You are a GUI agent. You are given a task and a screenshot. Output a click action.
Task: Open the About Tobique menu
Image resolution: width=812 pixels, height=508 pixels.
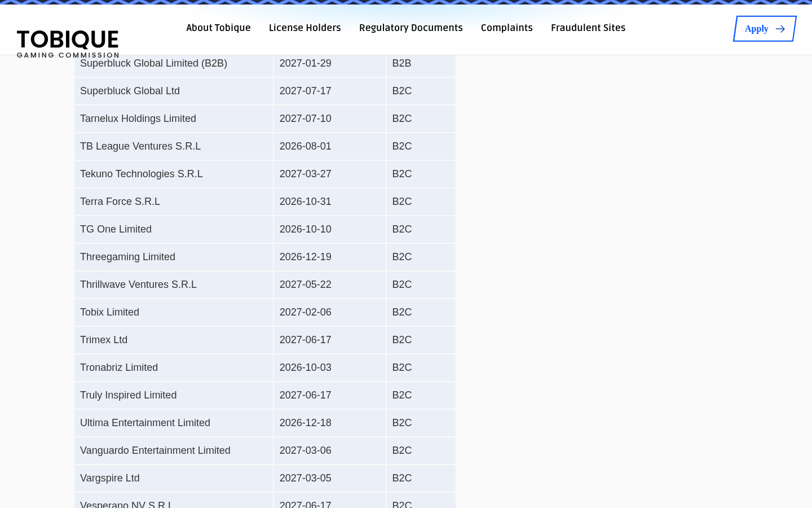coord(218,28)
